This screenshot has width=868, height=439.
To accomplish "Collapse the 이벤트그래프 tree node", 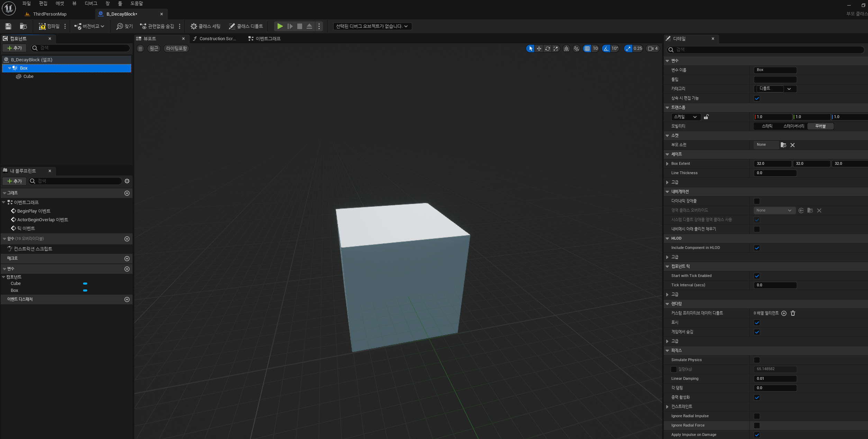I will pos(3,202).
